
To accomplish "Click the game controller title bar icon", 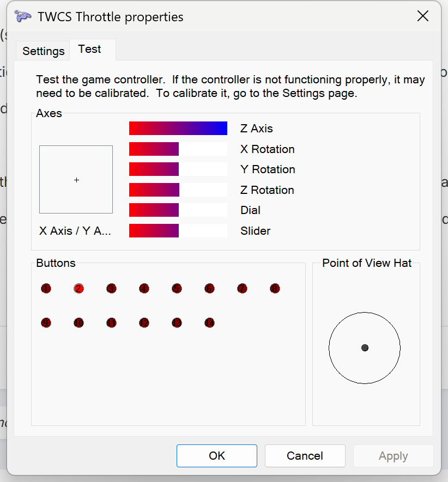I will pos(22,17).
